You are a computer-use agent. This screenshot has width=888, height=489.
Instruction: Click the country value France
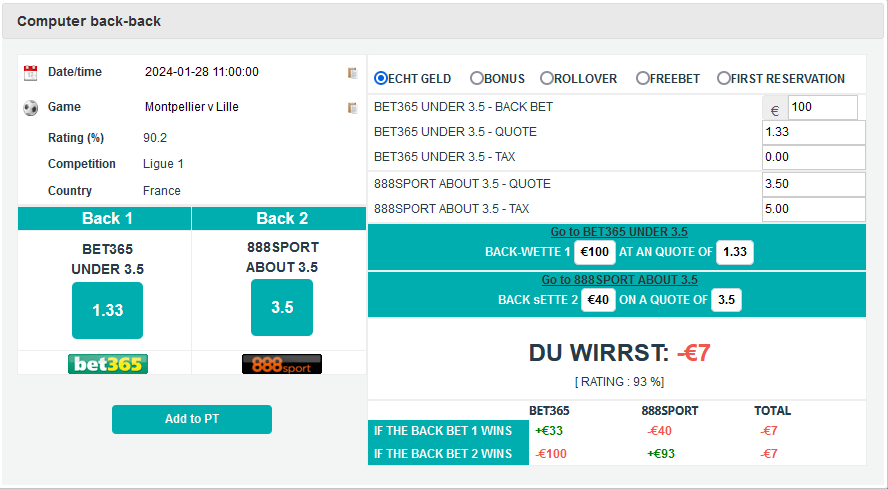pos(162,191)
